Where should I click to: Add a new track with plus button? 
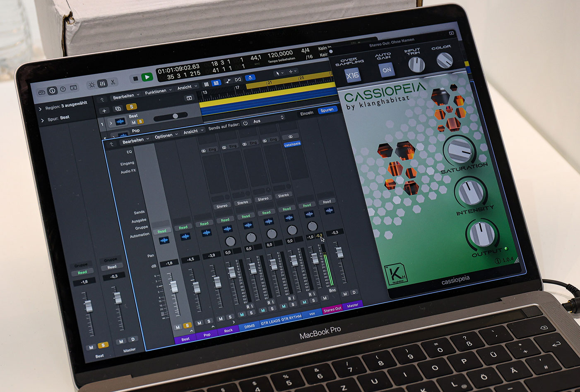[x=104, y=110]
